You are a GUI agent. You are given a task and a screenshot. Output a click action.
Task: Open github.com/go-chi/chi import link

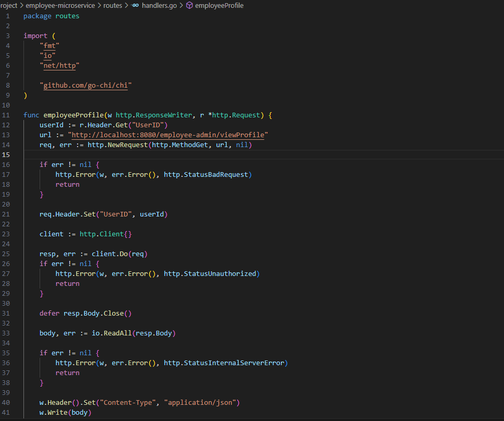85,85
